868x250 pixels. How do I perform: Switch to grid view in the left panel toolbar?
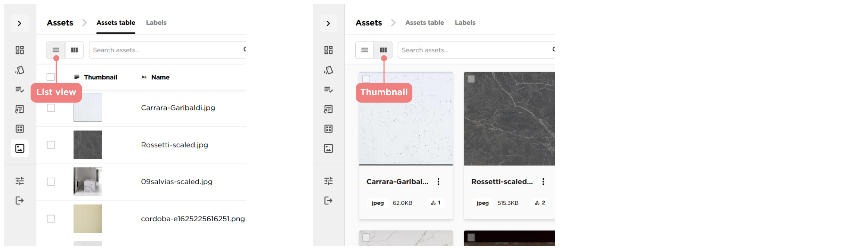[x=75, y=50]
